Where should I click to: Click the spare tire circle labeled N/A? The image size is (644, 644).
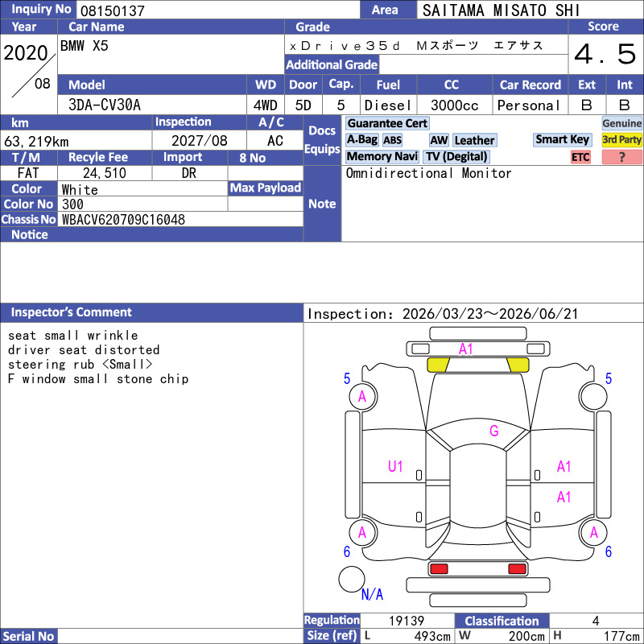(x=352, y=579)
